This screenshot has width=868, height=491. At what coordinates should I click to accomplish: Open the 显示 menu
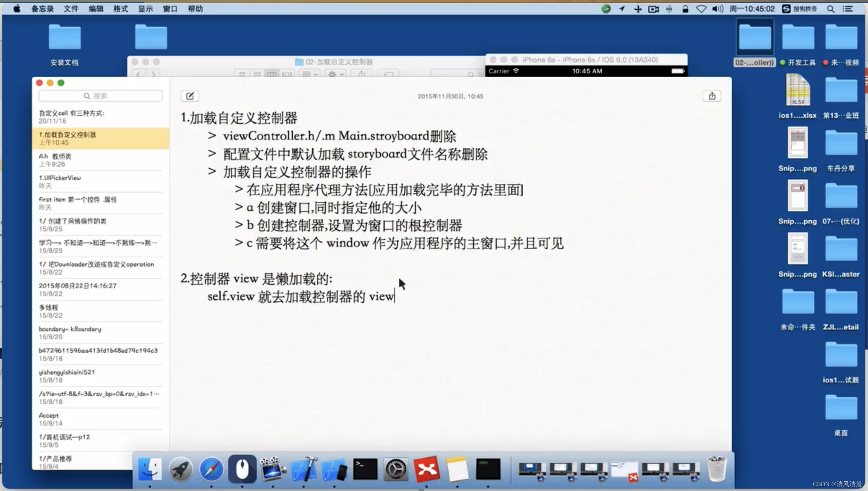tap(146, 9)
